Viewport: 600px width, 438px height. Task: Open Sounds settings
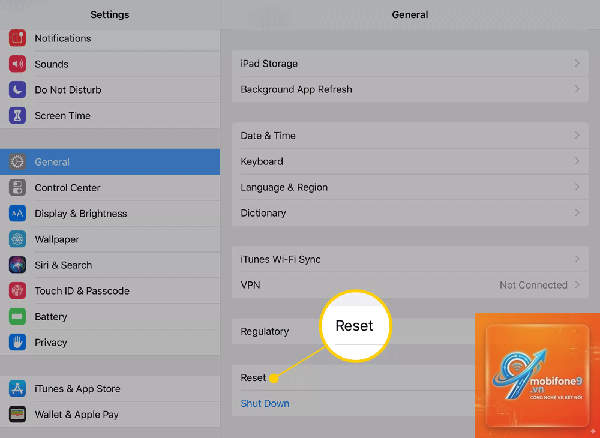(x=110, y=64)
